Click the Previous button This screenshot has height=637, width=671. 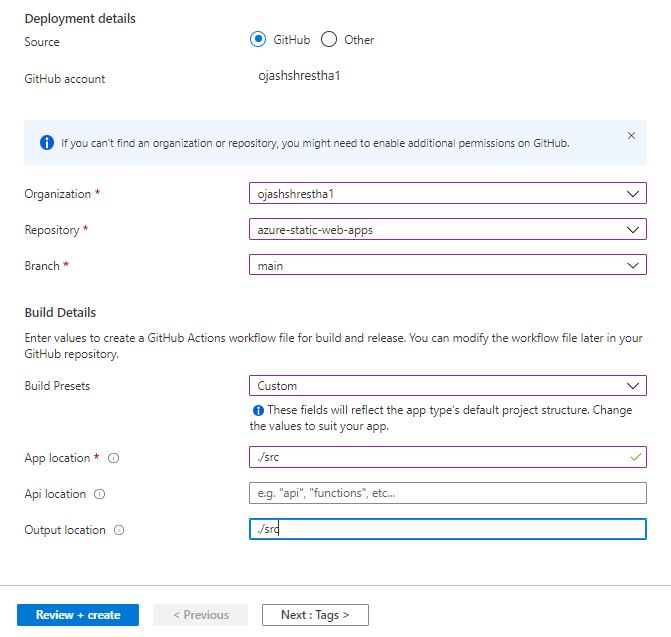(x=200, y=615)
